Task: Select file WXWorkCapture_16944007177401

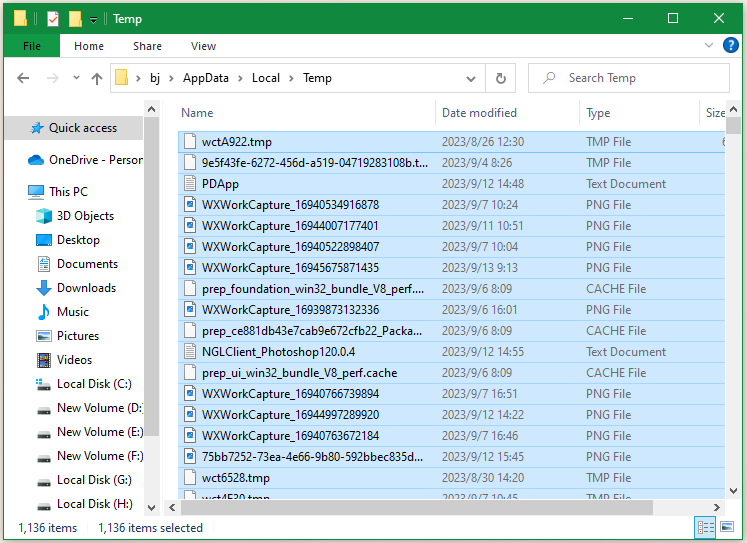Action: pos(451,226)
